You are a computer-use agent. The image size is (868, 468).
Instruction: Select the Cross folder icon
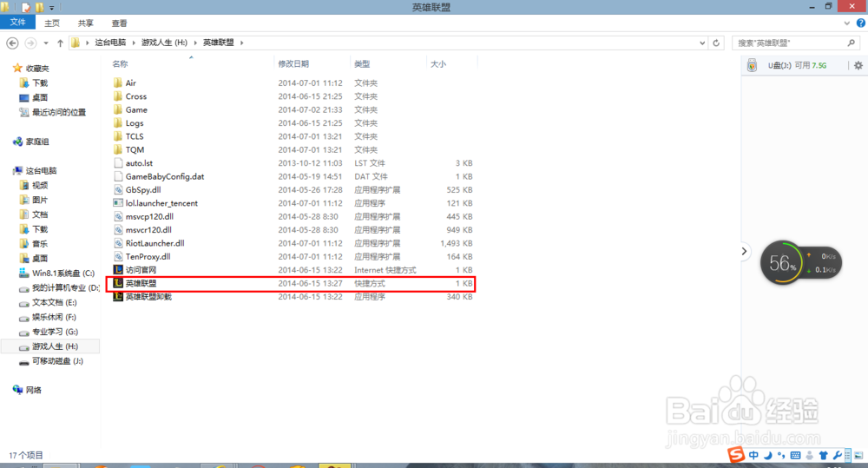(x=118, y=96)
